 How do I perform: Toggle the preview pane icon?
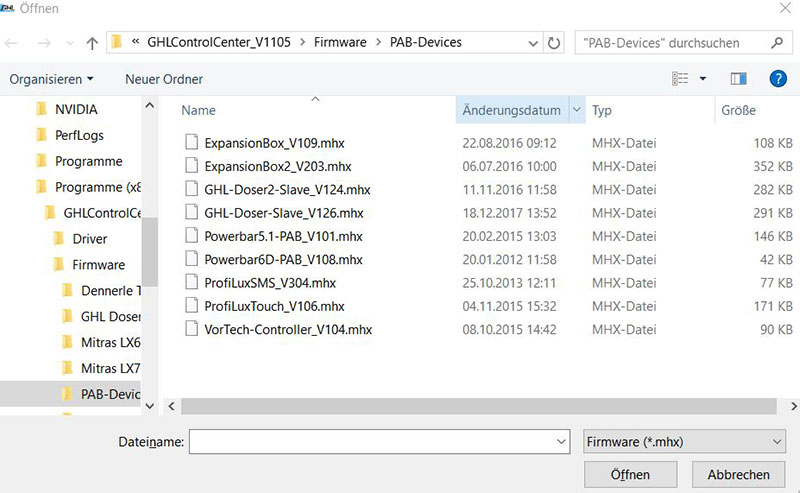(739, 78)
